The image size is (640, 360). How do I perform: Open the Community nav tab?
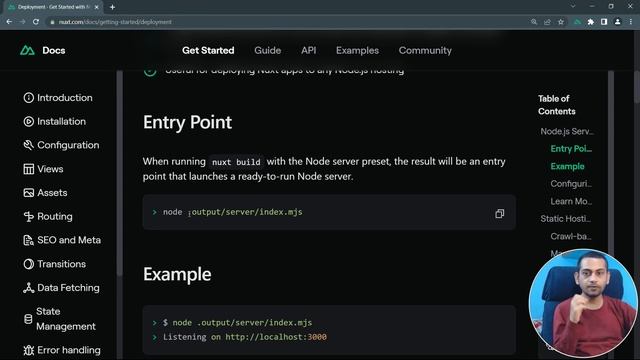click(x=425, y=50)
